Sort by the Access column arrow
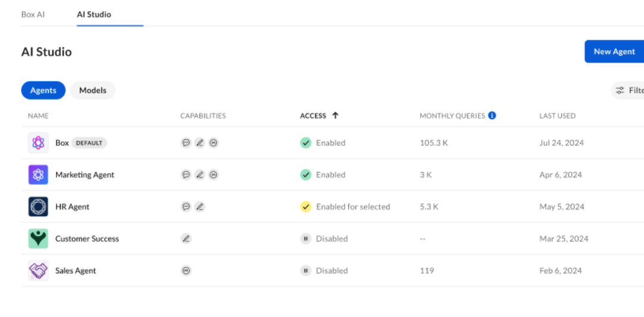The height and width of the screenshot is (317, 644). [x=335, y=116]
